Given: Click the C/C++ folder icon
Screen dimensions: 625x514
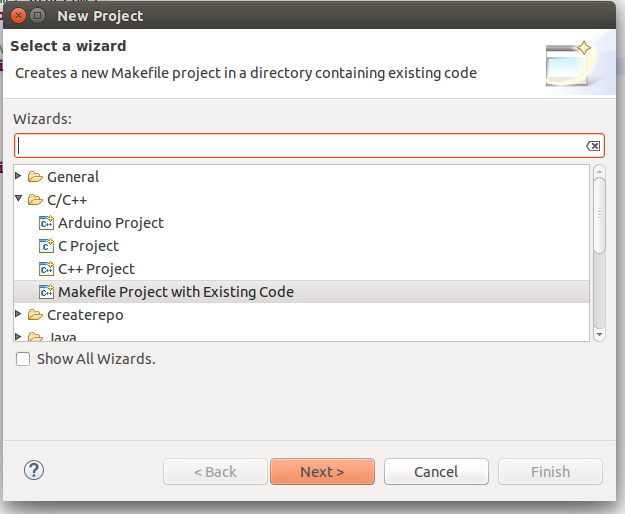Looking at the screenshot, I should click(35, 200).
